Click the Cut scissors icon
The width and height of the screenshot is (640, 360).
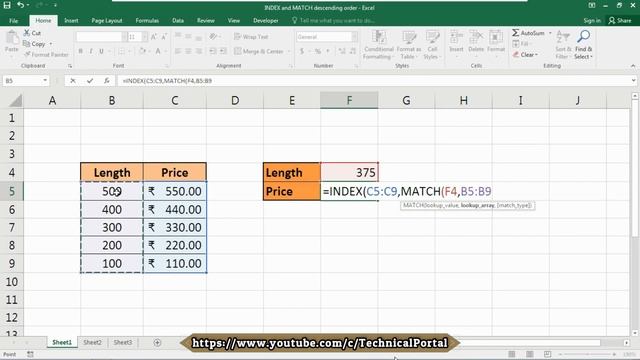pyautogui.click(x=27, y=33)
